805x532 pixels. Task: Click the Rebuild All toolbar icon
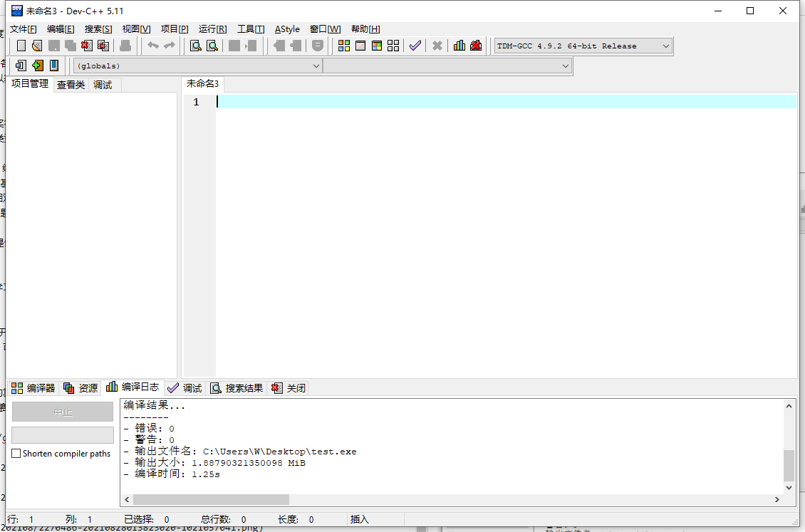coord(393,46)
